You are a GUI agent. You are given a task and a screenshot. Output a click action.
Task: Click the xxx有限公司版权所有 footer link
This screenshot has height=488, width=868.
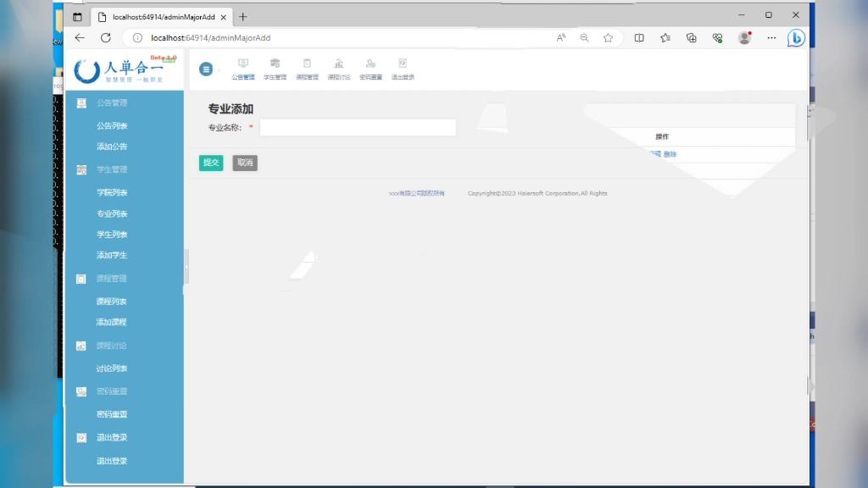click(417, 194)
